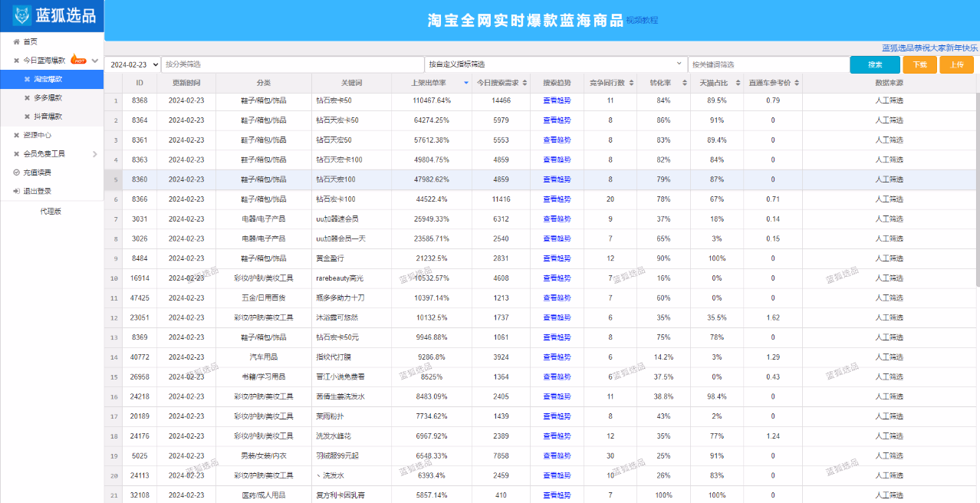Click the icon left of 资源中心
This screenshot has height=503, width=980.
coord(16,135)
